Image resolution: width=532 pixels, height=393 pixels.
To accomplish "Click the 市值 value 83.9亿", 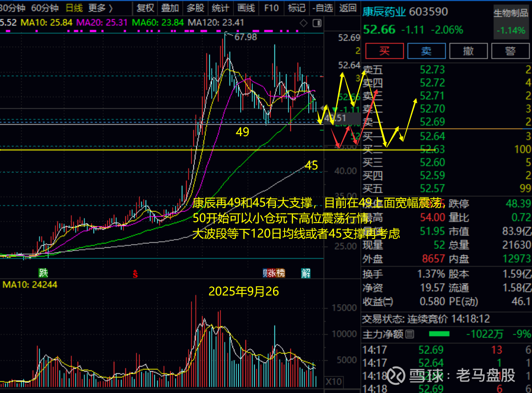I will point(517,232).
